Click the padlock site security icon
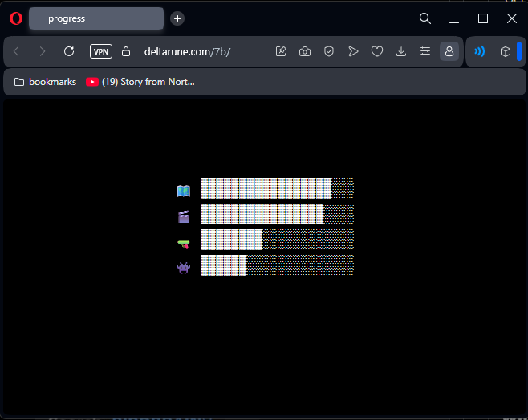This screenshot has height=420, width=528. point(126,51)
